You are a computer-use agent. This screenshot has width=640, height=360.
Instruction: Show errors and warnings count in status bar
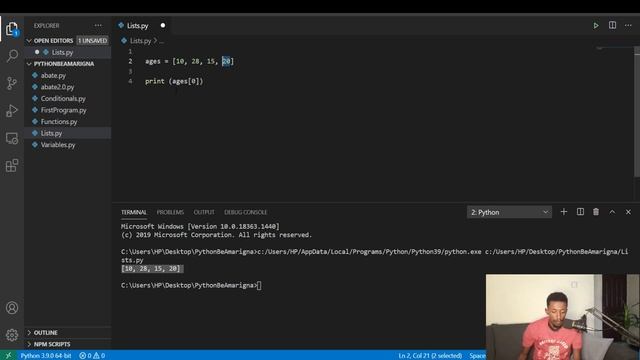click(92, 356)
